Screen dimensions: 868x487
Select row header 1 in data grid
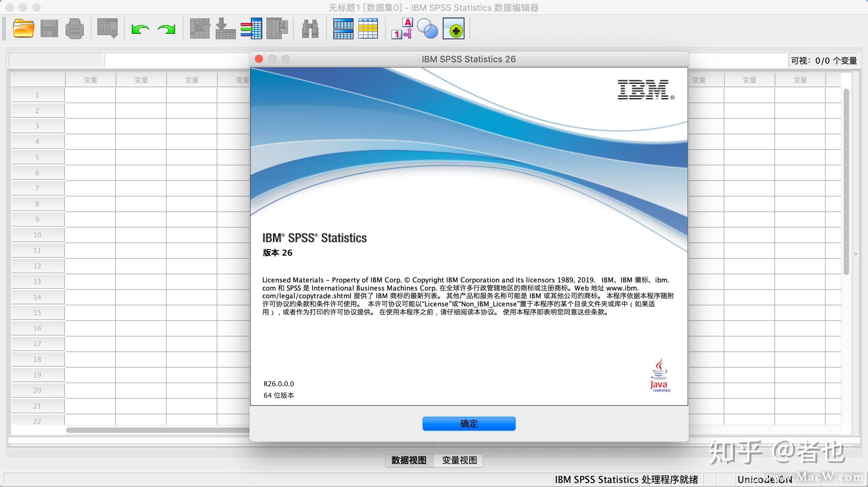coord(38,95)
